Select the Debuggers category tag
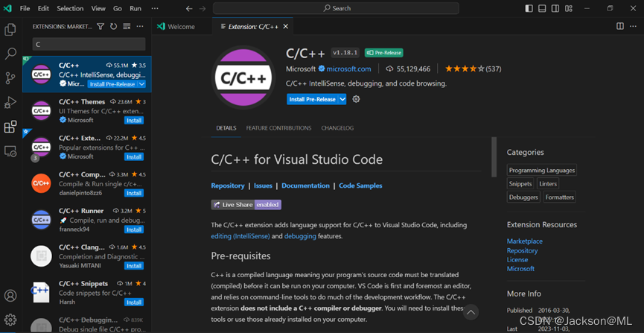Screen dimensions: 644x333 coord(523,197)
